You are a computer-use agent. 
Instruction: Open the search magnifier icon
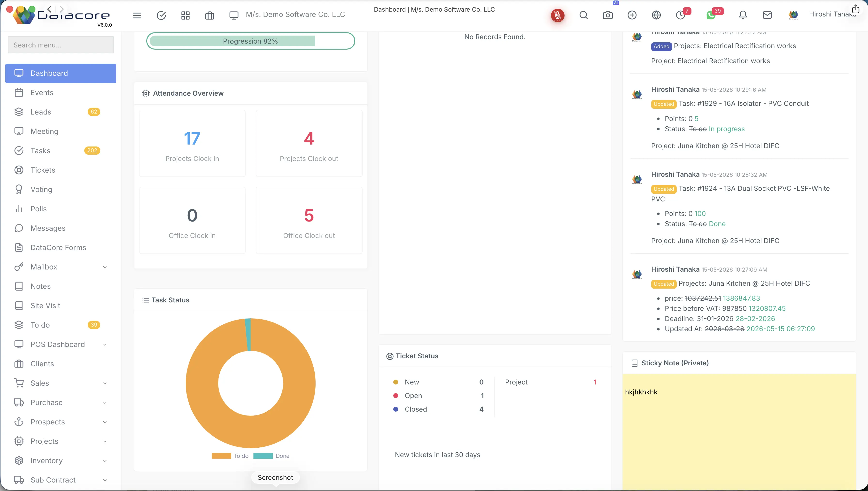(x=583, y=15)
